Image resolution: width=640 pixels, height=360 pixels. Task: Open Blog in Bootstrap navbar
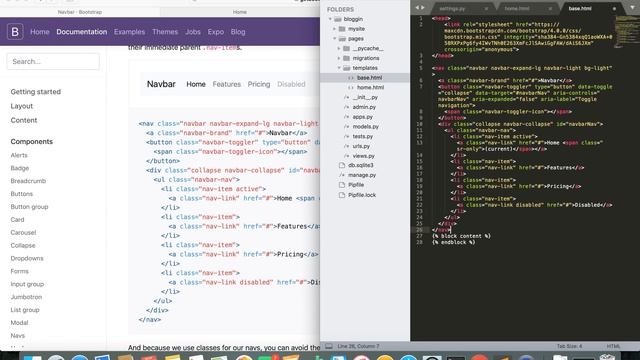(238, 32)
